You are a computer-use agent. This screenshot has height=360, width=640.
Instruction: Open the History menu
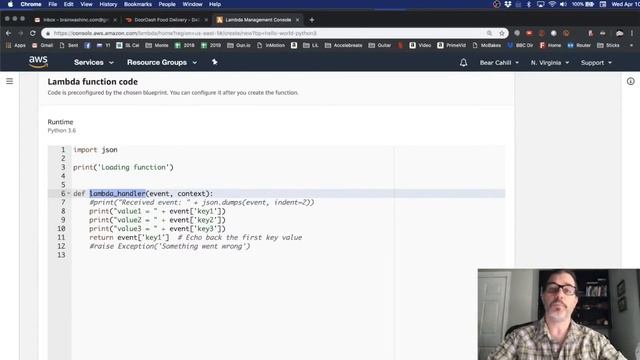pyautogui.click(x=108, y=4)
